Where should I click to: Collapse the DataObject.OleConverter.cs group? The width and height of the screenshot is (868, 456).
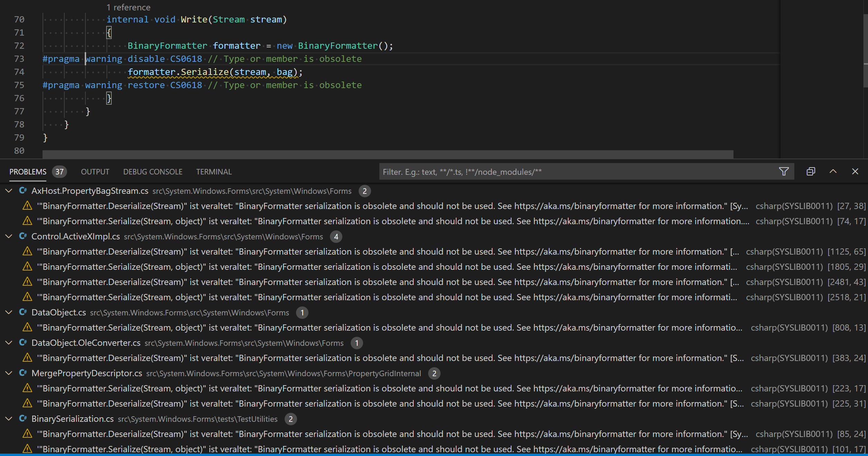pyautogui.click(x=8, y=342)
